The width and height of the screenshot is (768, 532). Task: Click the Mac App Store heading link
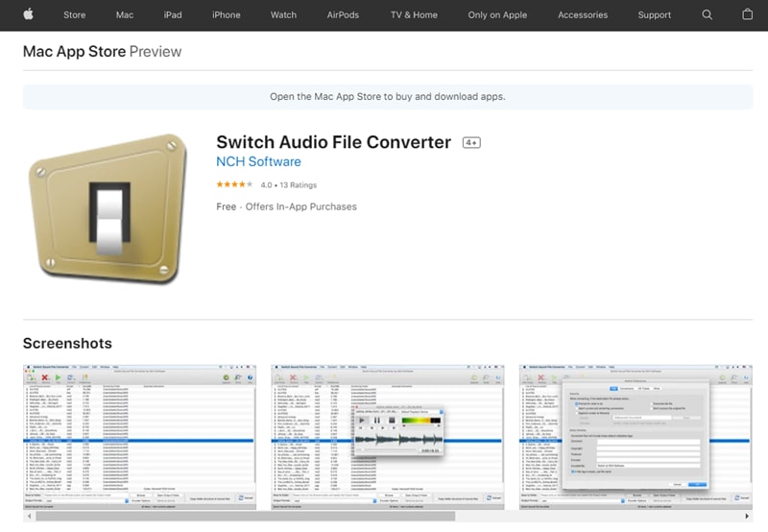tap(74, 52)
